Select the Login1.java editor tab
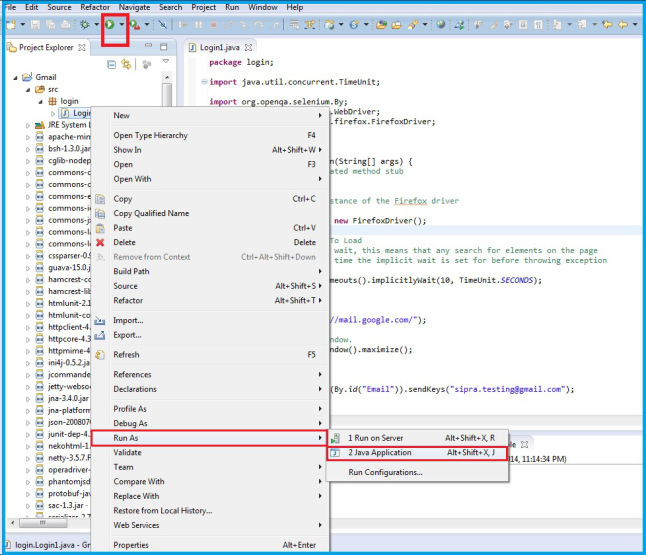The image size is (646, 555). point(219,46)
